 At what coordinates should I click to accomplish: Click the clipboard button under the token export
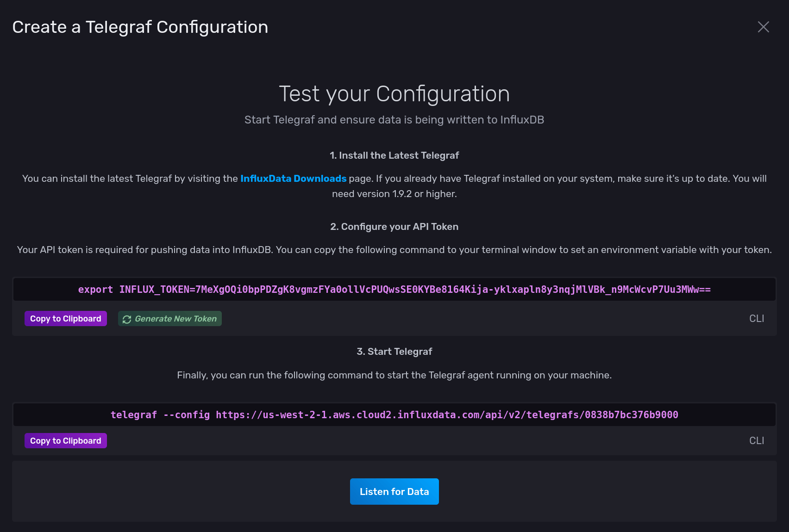tap(65, 318)
